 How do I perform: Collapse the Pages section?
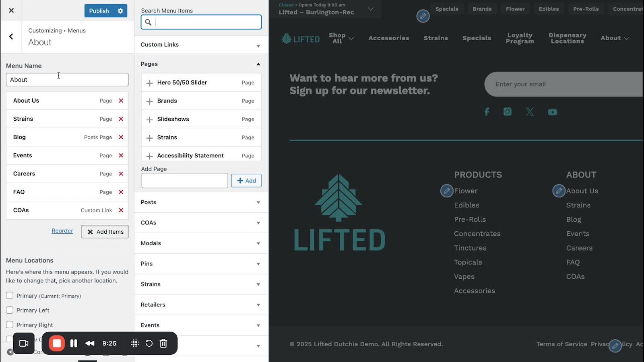[x=201, y=64]
